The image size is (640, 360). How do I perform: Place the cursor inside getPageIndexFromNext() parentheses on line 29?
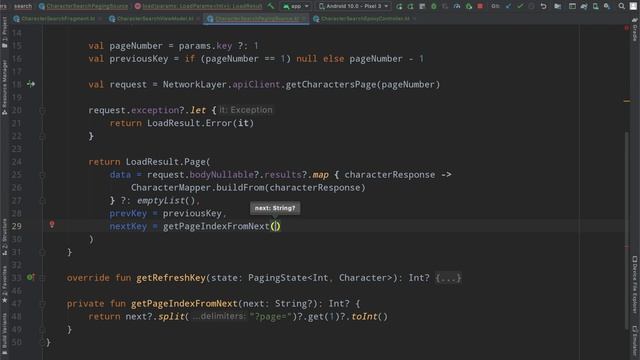pos(276,226)
